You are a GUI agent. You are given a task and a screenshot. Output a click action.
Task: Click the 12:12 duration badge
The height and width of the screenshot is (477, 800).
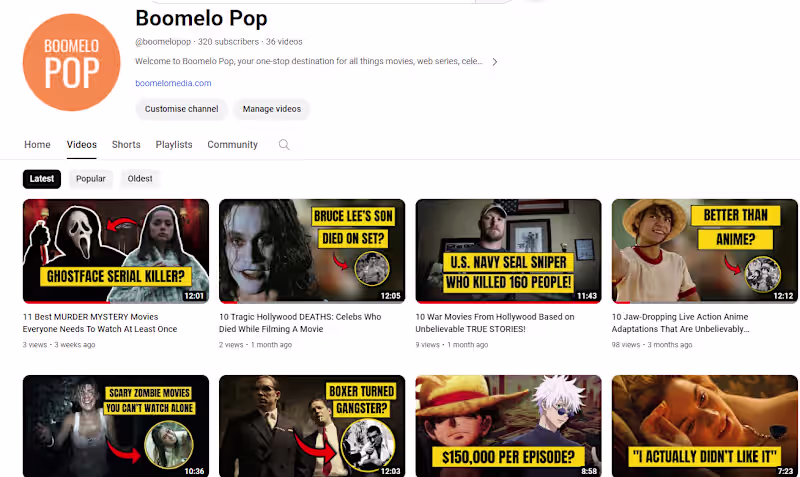tap(783, 296)
